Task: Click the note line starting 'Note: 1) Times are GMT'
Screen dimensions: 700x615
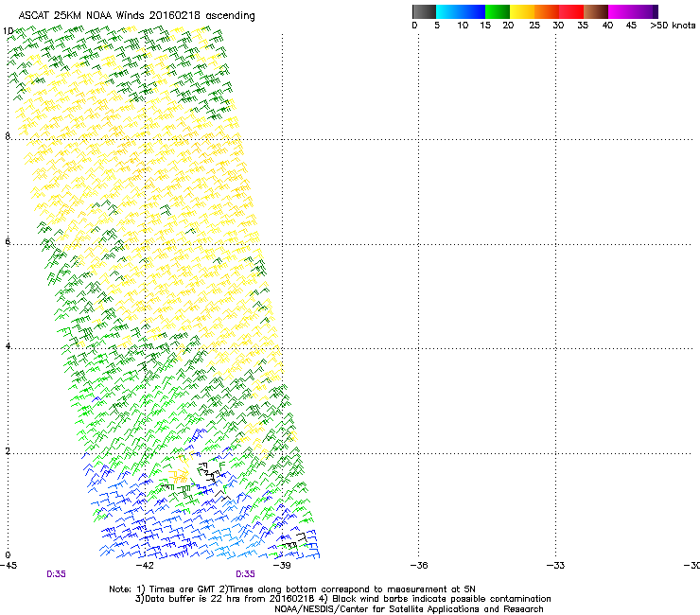Action: (292, 589)
